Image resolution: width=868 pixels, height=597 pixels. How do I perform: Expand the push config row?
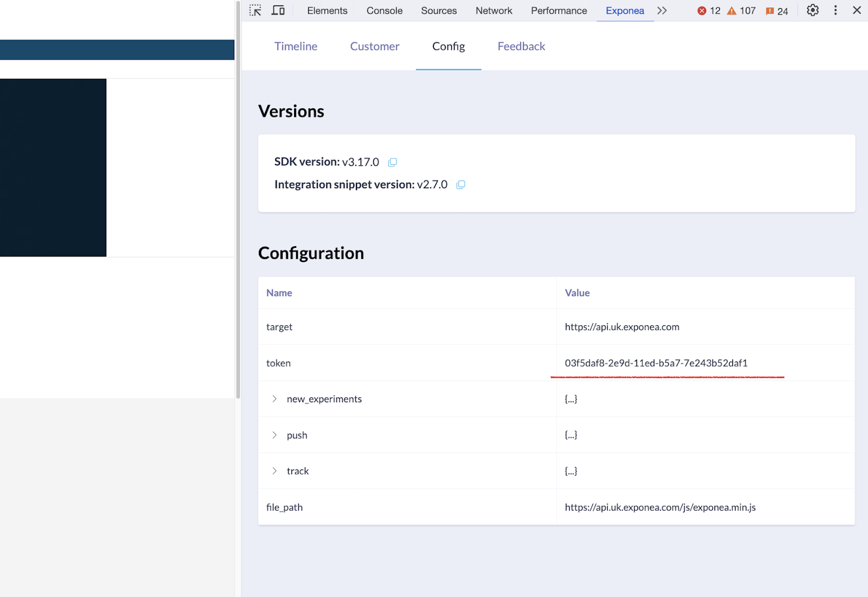pos(275,435)
